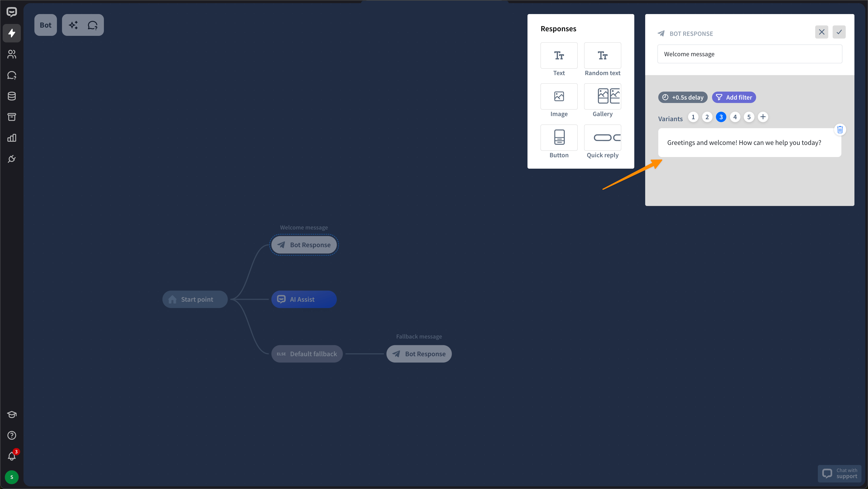Select the AI Assist node in the flow
The width and height of the screenshot is (868, 489).
[304, 300]
